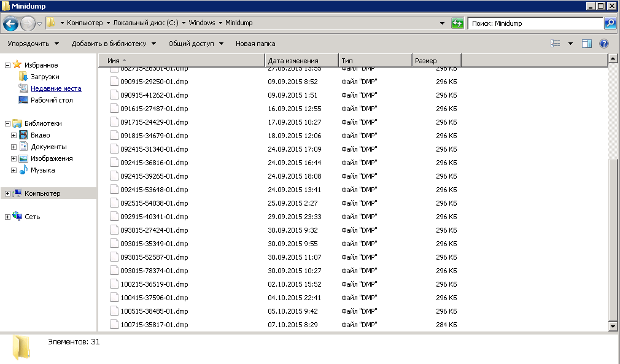Select file icon for 100715-35817-01.dmp
The image size is (620, 364).
pos(114,325)
